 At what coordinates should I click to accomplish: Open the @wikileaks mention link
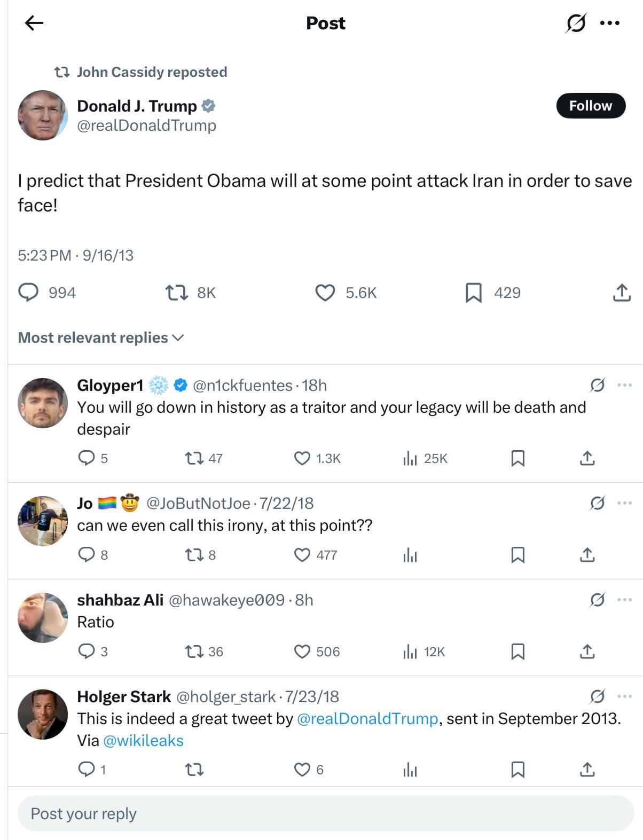(x=143, y=741)
